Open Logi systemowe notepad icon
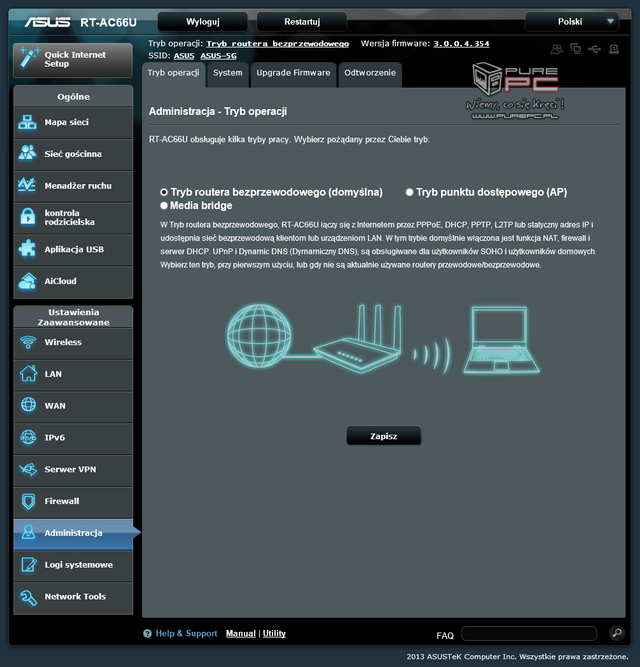The width and height of the screenshot is (640, 667). coord(28,564)
